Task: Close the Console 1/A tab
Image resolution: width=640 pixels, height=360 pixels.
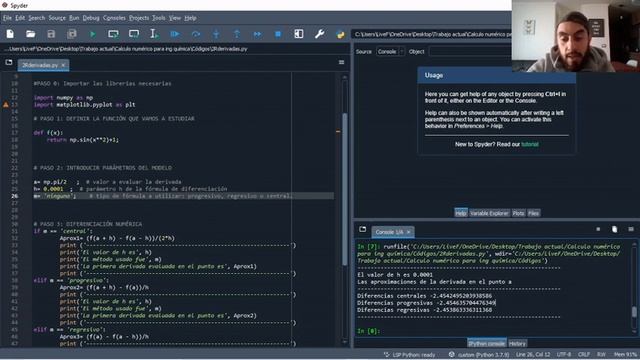Action: point(408,232)
